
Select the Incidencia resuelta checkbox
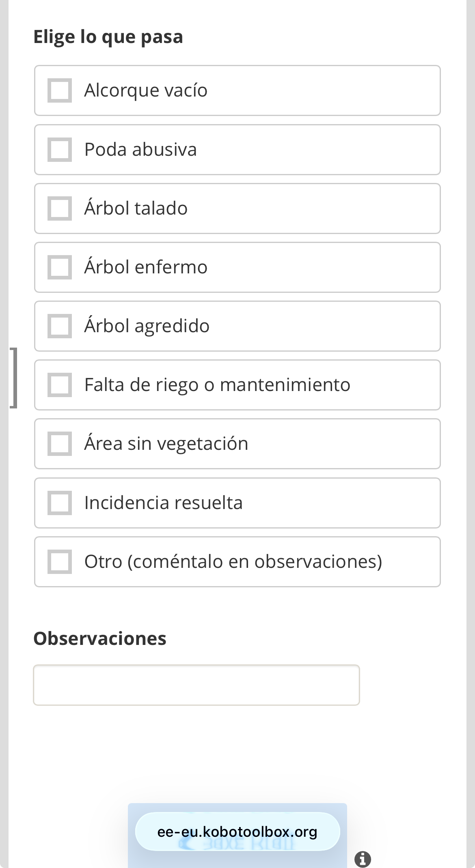pyautogui.click(x=60, y=503)
